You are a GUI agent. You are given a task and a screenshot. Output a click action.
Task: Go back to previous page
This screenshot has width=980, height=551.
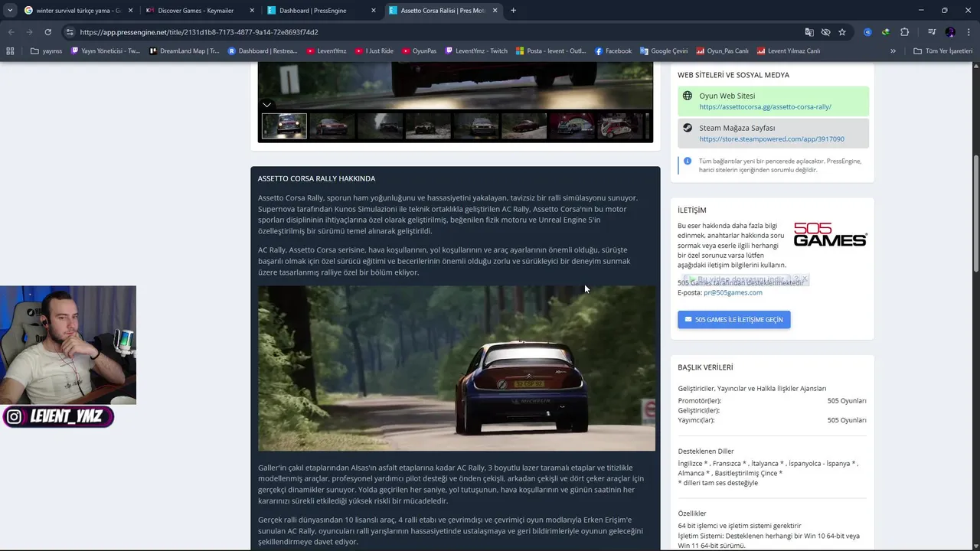[x=11, y=32]
